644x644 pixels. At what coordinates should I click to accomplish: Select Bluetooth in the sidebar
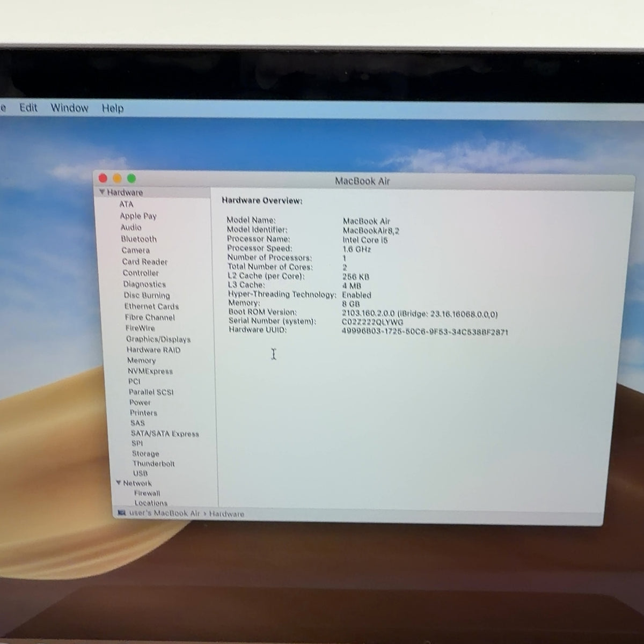[x=138, y=239]
